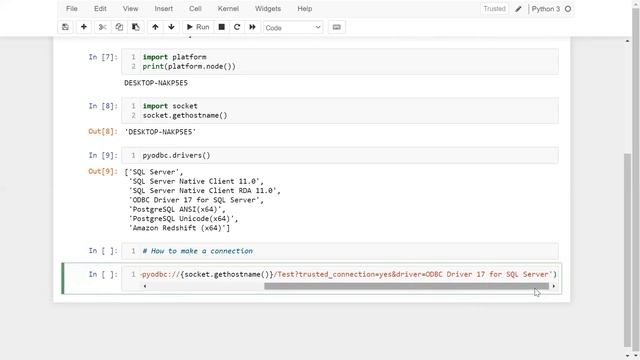This screenshot has height=360, width=640.
Task: Interrupt the kernel with stop icon
Action: click(222, 27)
